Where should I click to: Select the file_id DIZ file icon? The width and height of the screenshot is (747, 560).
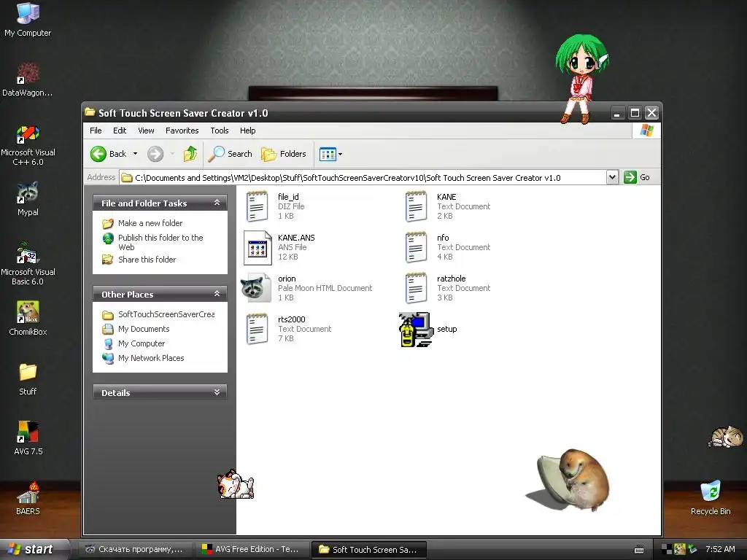pyautogui.click(x=258, y=206)
